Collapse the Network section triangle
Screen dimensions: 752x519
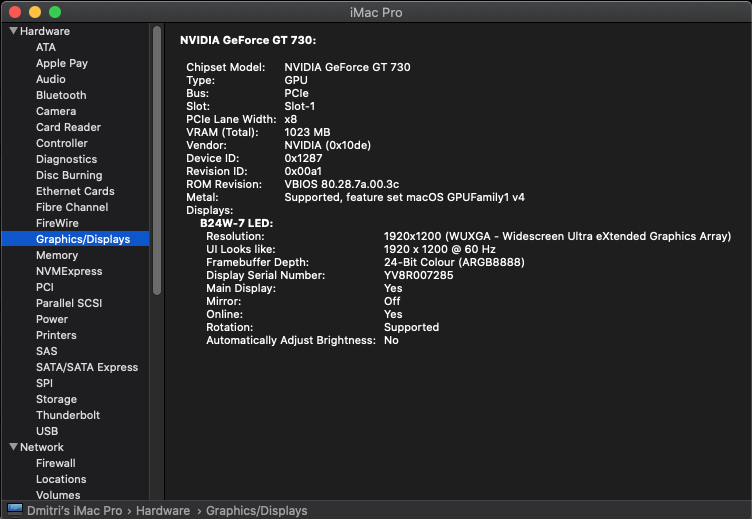click(x=13, y=447)
